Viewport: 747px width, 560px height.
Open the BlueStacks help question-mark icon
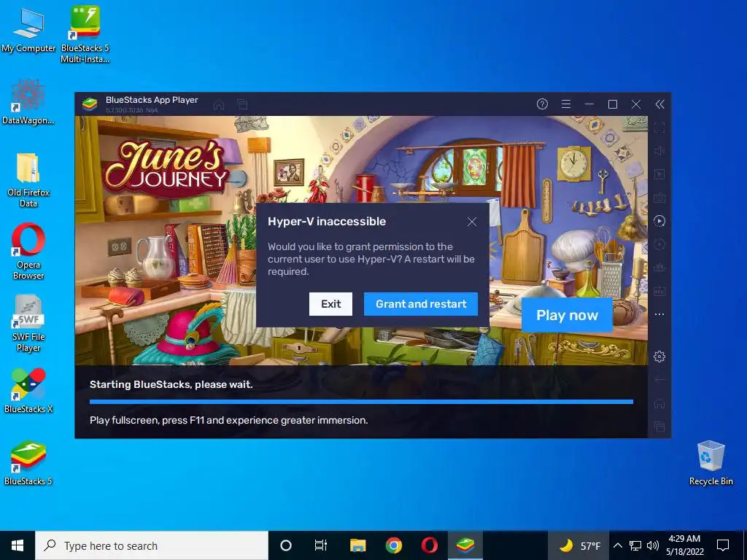(542, 104)
